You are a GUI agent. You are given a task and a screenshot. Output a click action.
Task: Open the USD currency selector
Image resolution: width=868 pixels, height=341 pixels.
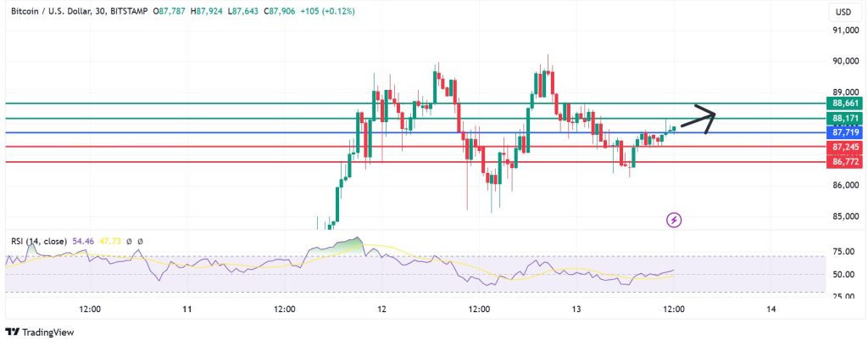point(843,12)
